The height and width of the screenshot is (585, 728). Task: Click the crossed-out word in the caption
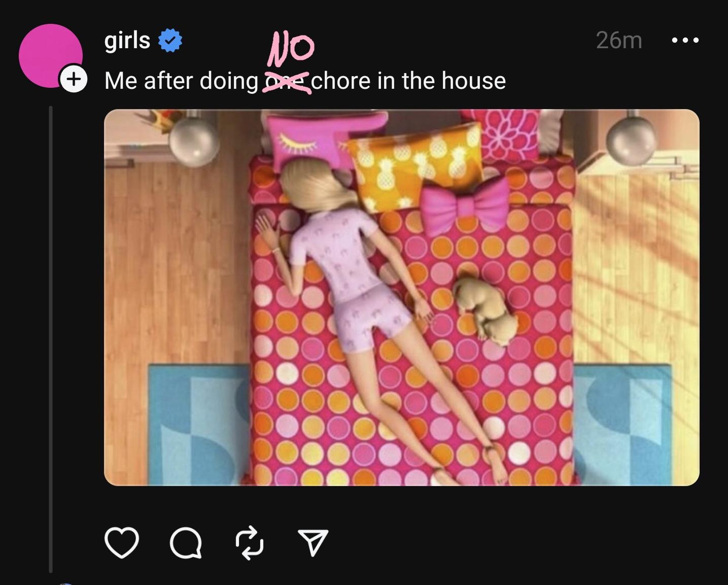286,83
